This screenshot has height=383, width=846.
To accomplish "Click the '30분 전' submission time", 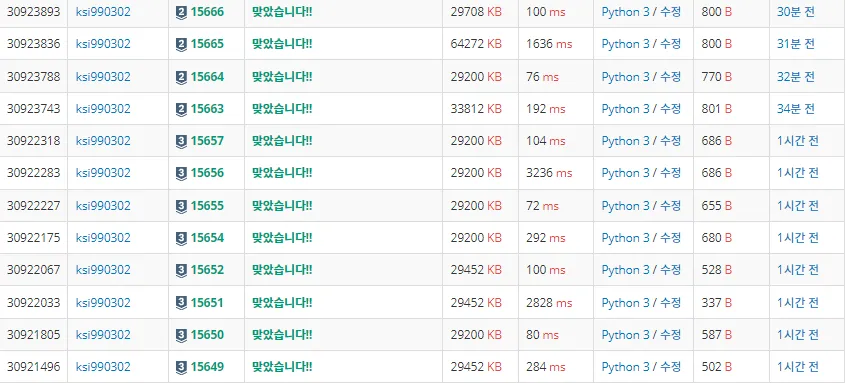I will pyautogui.click(x=795, y=12).
